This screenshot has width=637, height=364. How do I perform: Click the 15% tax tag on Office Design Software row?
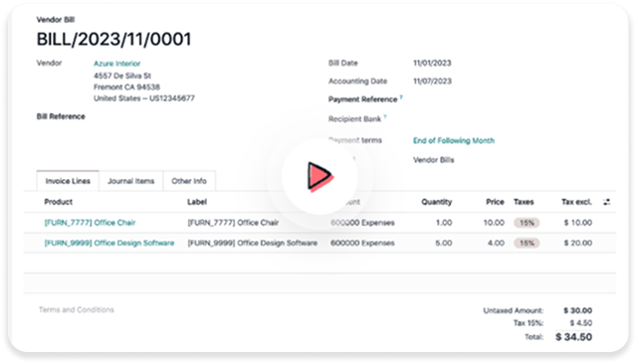coord(527,243)
